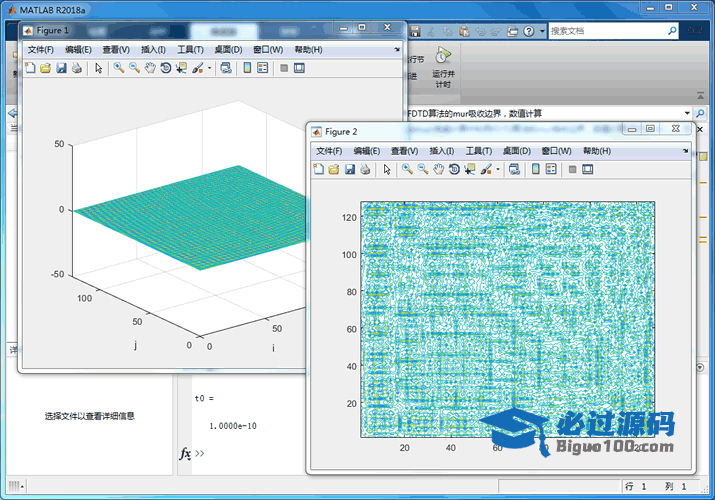This screenshot has width=715, height=500.
Task: Open 桌面(D) menu in Figure 1
Action: pyautogui.click(x=228, y=50)
